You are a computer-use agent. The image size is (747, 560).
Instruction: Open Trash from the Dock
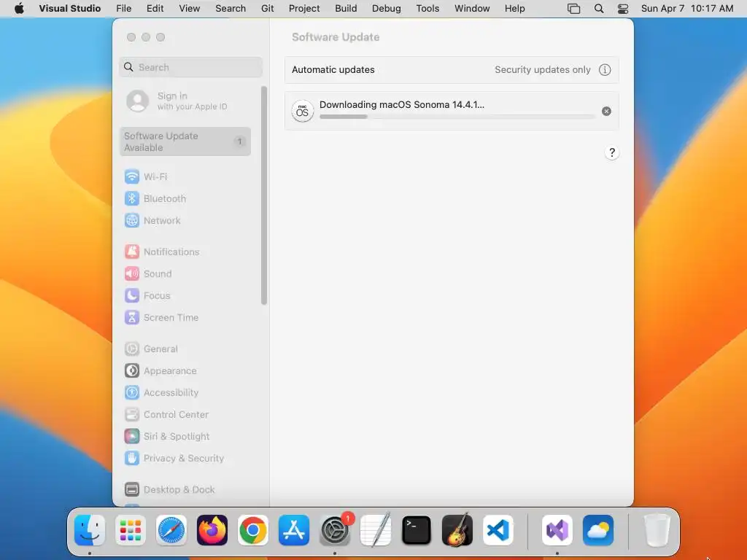tap(657, 530)
